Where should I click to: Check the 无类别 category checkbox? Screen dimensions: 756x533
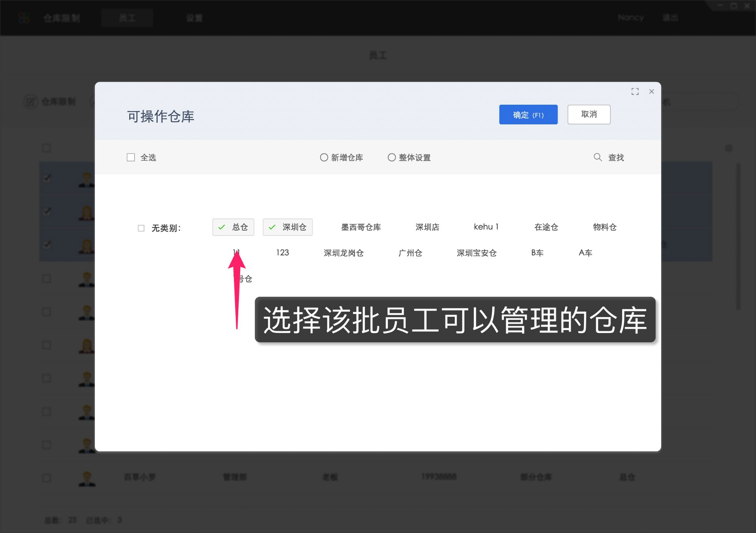pos(141,228)
